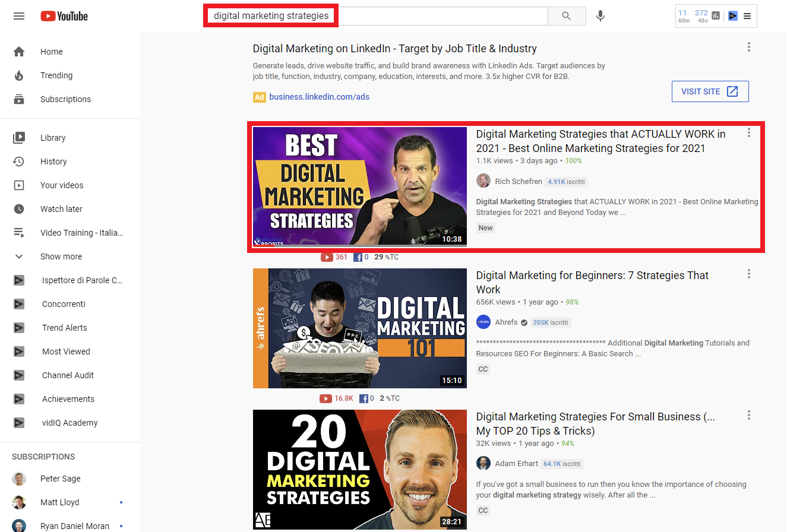Click the 361 YouTube stat below first thumbnail
This screenshot has width=787, height=532.
[x=334, y=257]
